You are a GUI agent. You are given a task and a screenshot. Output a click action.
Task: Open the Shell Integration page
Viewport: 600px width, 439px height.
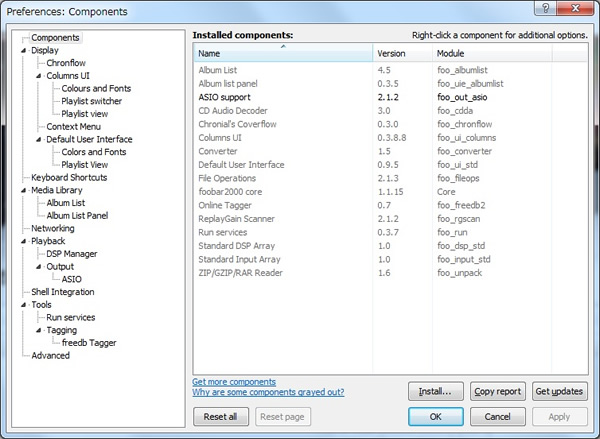tap(63, 292)
